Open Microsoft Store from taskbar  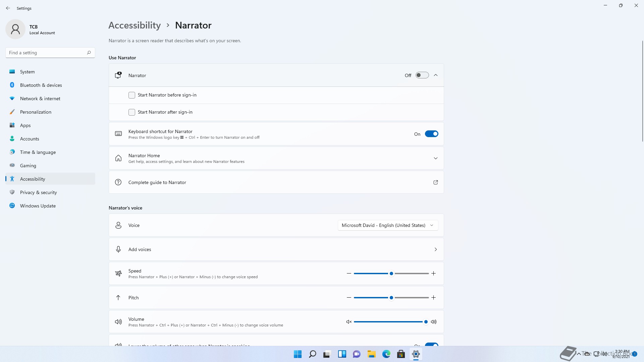point(401,354)
